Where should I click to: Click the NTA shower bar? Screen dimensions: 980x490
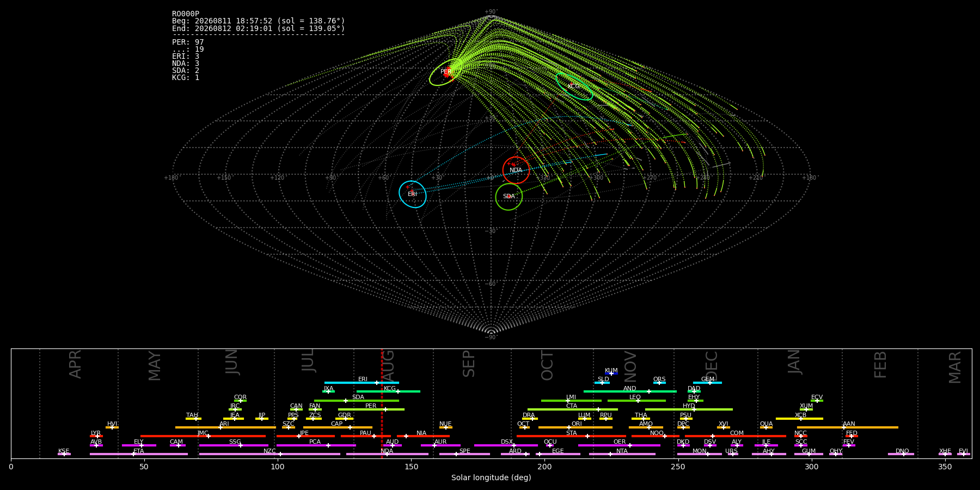[x=622, y=454]
